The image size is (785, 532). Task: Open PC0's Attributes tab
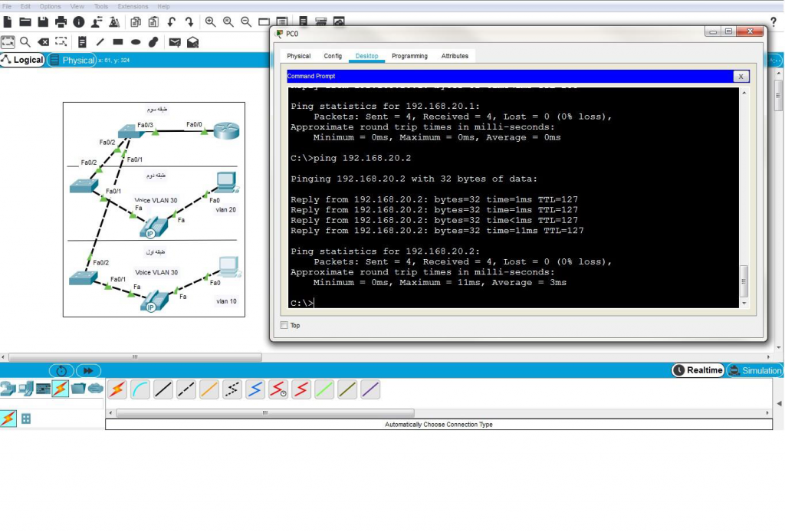(x=455, y=56)
